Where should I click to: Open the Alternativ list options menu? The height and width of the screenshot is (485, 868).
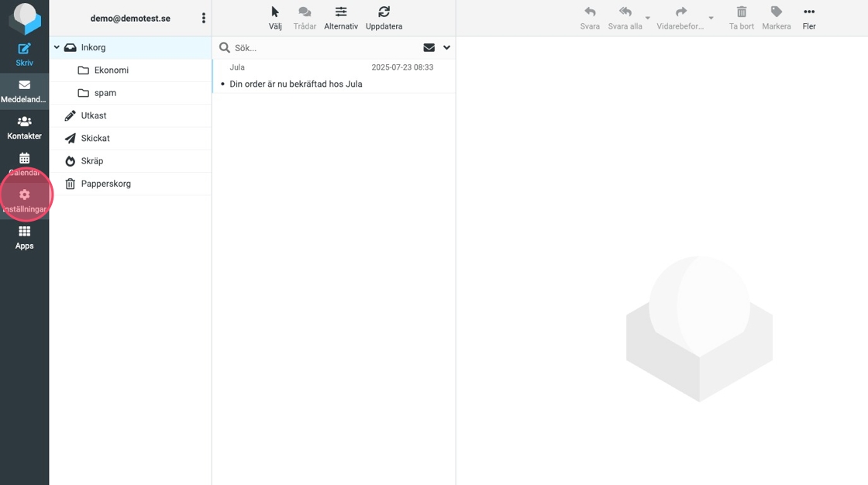pos(341,12)
